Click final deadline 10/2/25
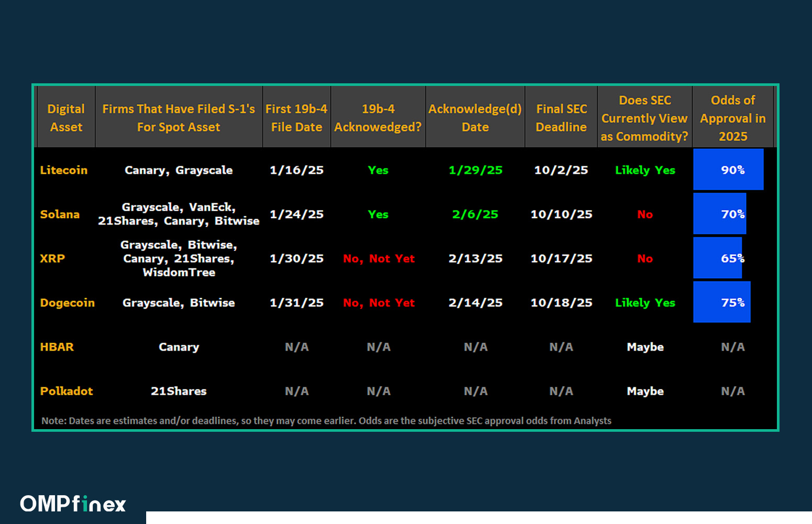The width and height of the screenshot is (812, 524). [561, 170]
